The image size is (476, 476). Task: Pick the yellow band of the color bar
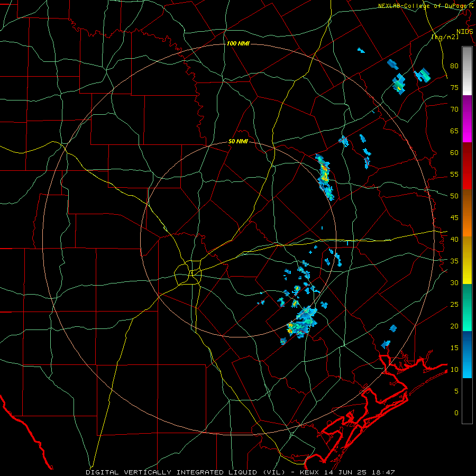tap(467, 260)
